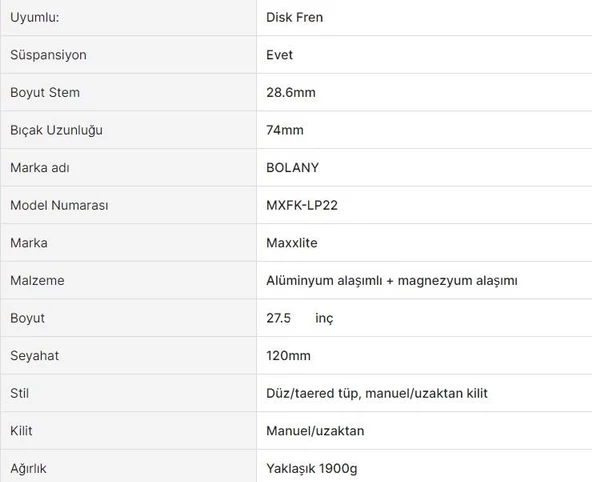Select the '120mm' travel value
The height and width of the screenshot is (482, 592).
tap(288, 356)
